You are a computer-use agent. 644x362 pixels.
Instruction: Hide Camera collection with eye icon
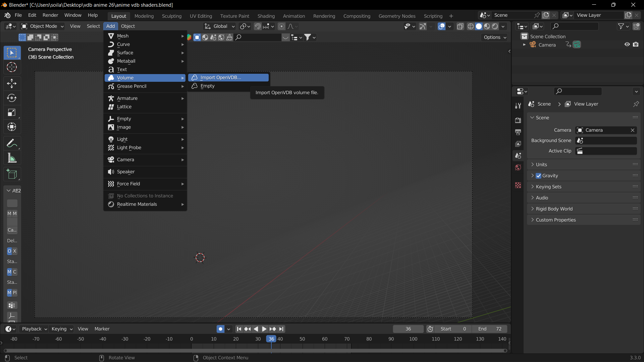point(627,45)
